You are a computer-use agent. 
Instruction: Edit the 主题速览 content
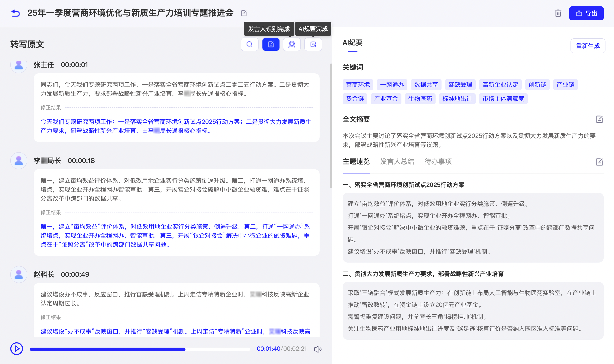pyautogui.click(x=599, y=162)
